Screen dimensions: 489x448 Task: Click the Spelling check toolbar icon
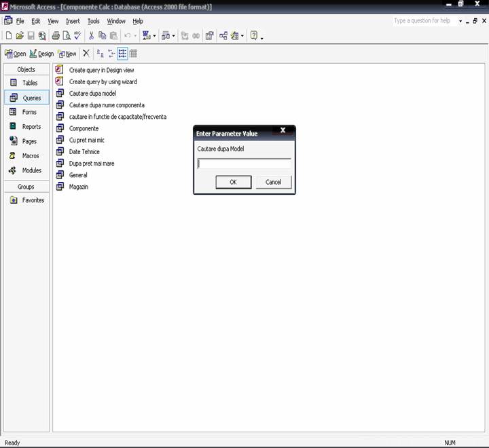pyautogui.click(x=77, y=35)
